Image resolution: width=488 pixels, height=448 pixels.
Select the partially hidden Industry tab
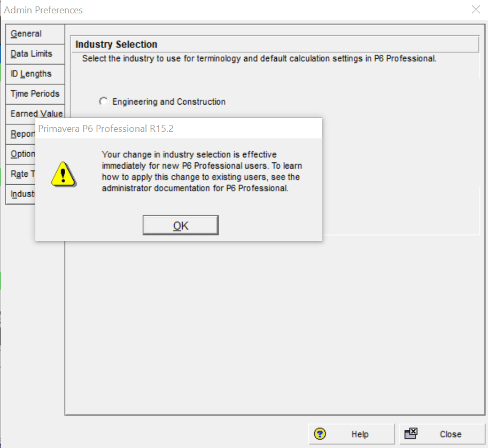point(20,194)
